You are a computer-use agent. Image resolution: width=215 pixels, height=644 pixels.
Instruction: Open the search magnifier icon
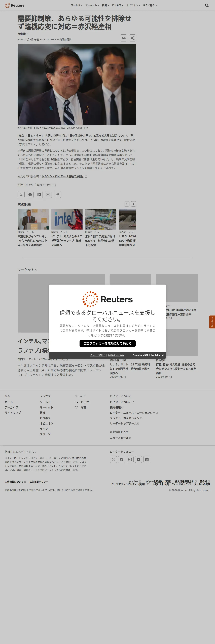207,5
